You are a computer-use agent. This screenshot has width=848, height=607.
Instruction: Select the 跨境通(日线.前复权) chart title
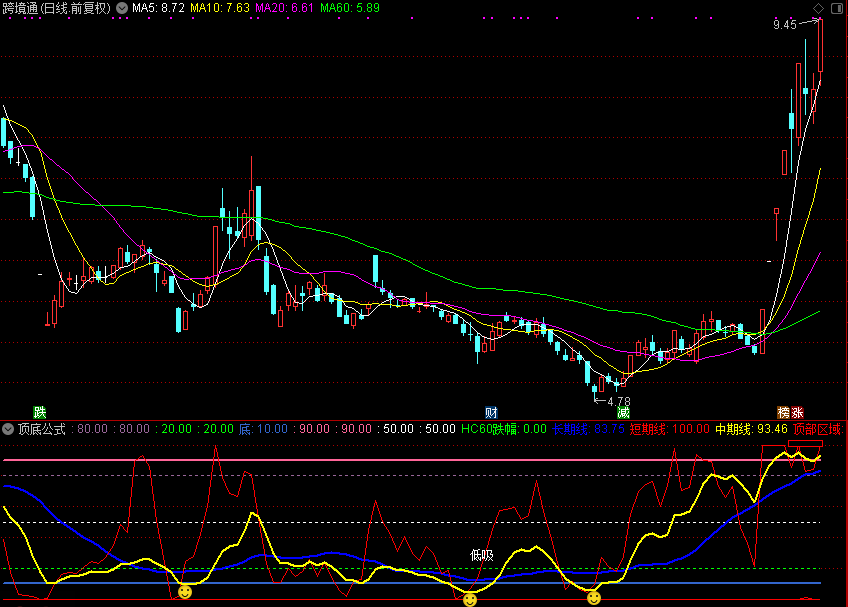click(x=57, y=8)
